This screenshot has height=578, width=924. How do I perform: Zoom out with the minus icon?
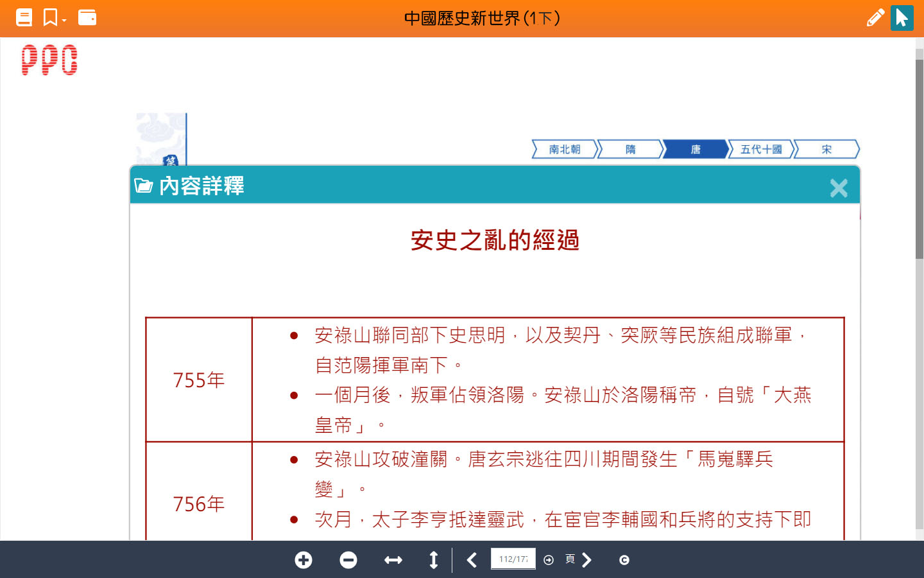(348, 560)
